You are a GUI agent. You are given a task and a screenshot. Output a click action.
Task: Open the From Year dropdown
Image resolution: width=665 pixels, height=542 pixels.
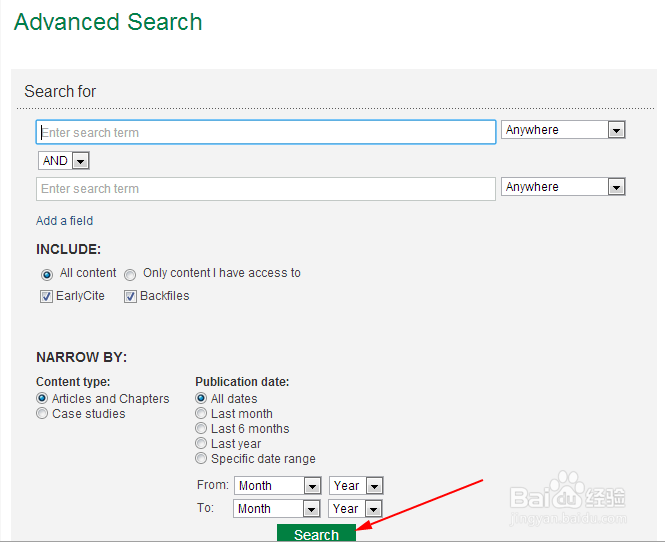[356, 486]
